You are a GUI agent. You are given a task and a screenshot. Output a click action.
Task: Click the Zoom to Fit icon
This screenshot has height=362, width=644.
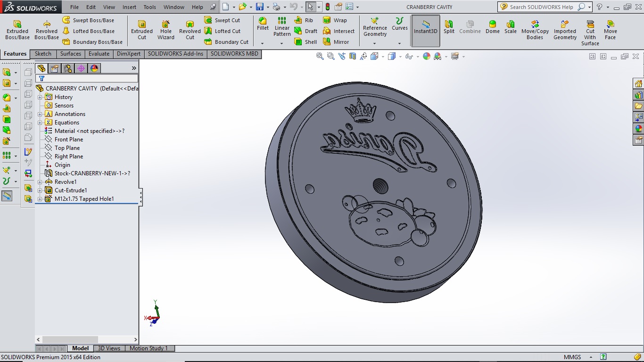[320, 57]
